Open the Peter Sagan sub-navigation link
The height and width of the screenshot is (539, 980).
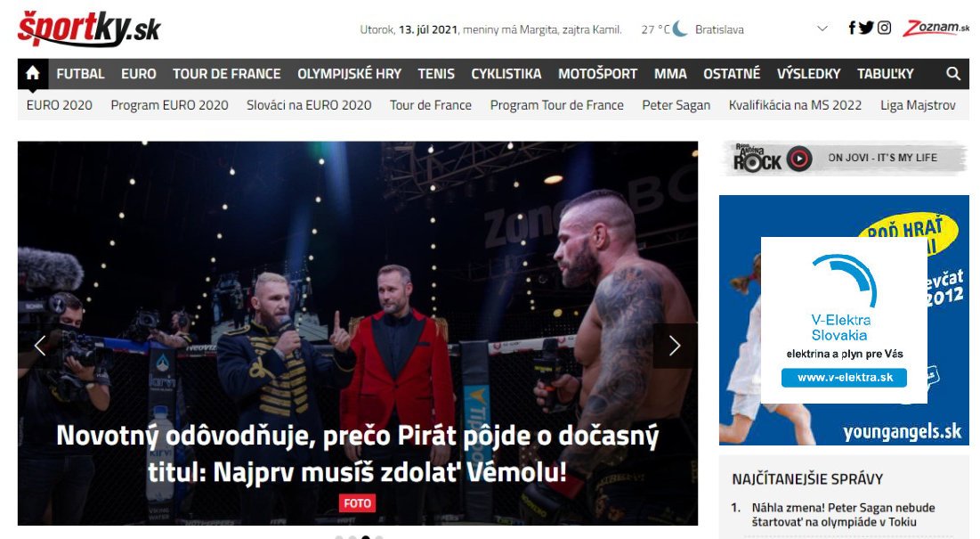point(676,105)
